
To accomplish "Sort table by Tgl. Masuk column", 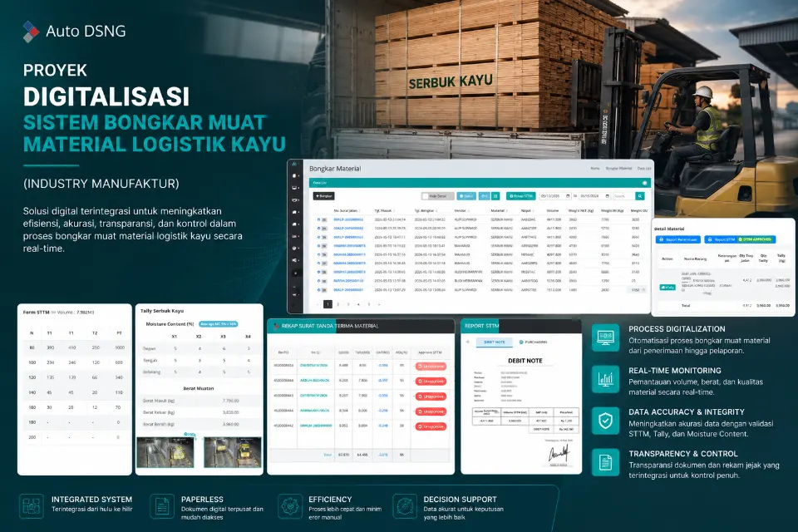I will pos(385,211).
